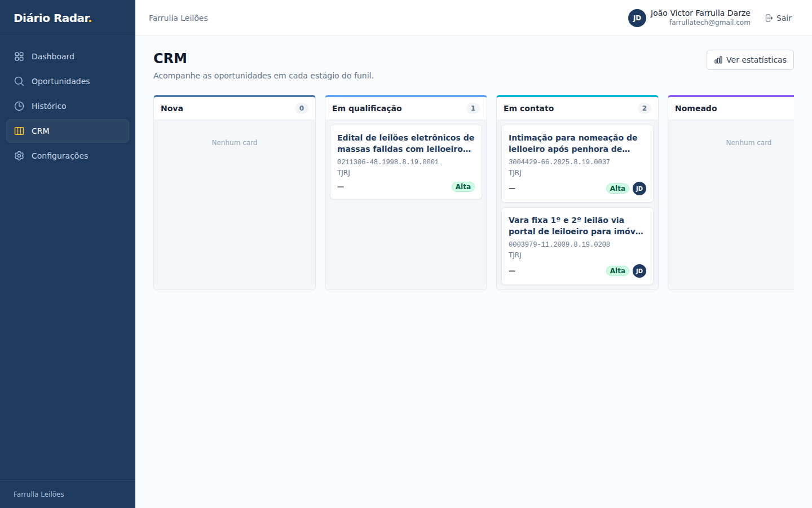Click TJRJ label on the Vara fixa card
812x508 pixels.
(515, 255)
